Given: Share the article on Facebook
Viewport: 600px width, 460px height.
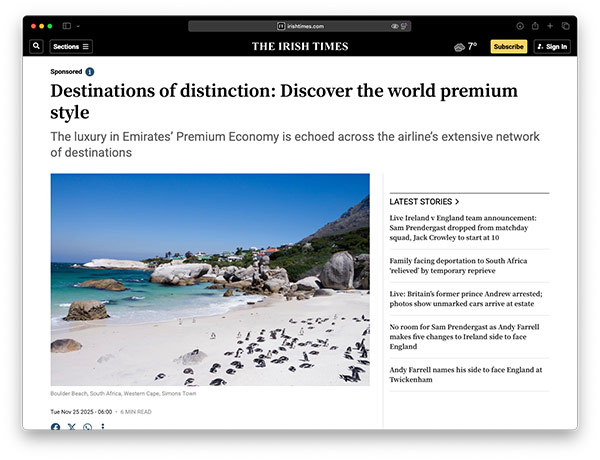Looking at the screenshot, I should tap(55, 427).
